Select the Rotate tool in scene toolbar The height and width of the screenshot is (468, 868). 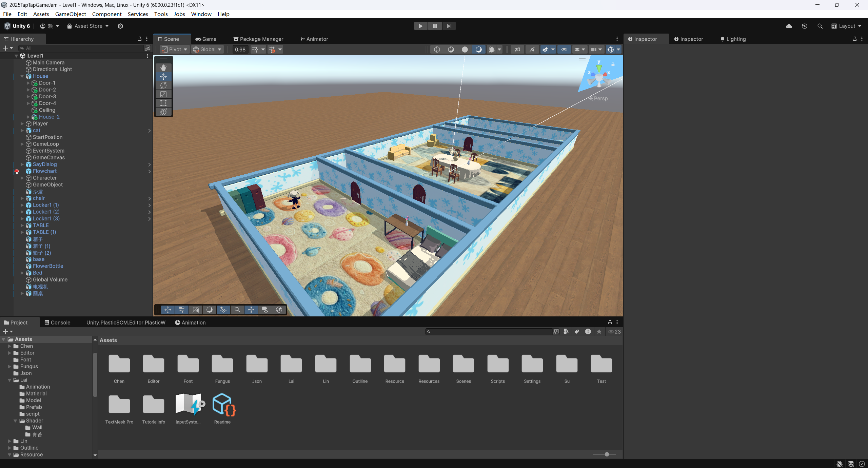point(163,85)
